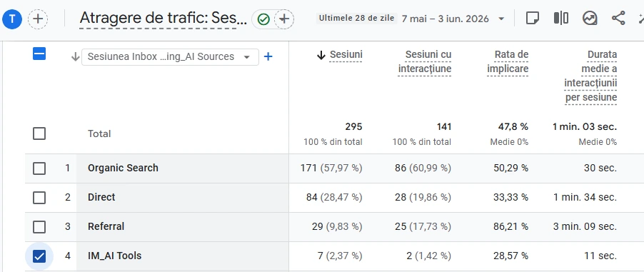The image size is (644, 272).
Task: Add a new comparison with plus circle
Action: tap(38, 19)
